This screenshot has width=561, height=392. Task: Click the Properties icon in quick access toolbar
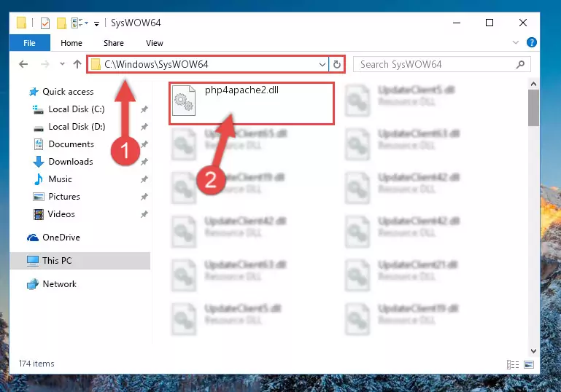click(x=45, y=23)
